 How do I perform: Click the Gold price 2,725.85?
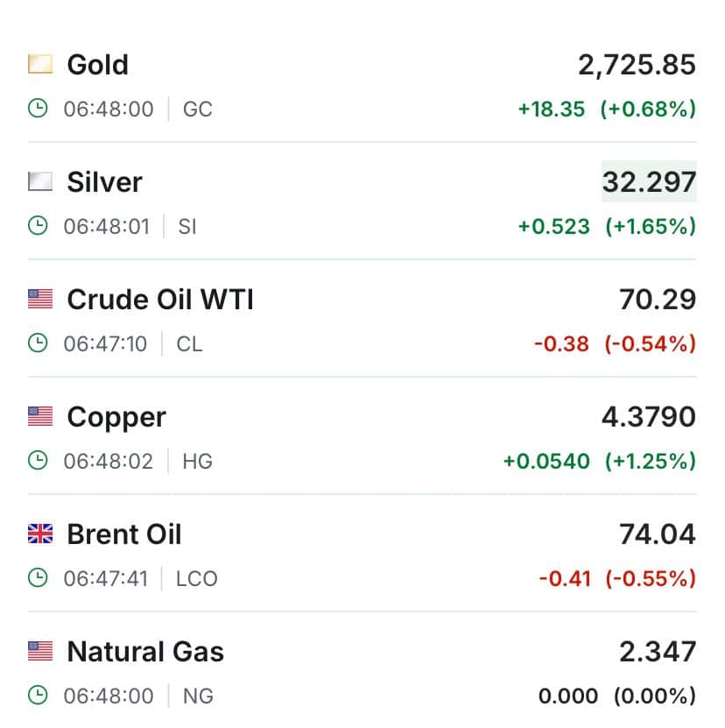[637, 65]
